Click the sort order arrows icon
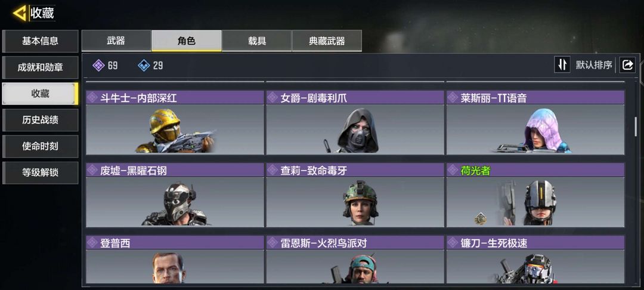 click(562, 64)
